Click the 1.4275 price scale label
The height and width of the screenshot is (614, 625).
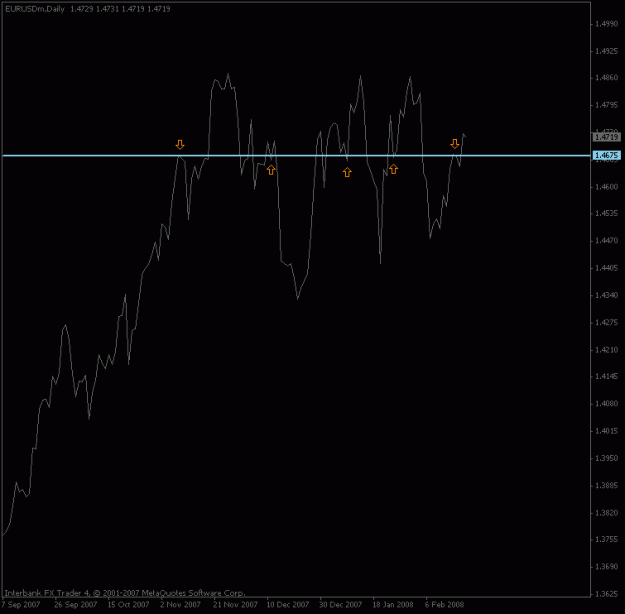coord(606,322)
